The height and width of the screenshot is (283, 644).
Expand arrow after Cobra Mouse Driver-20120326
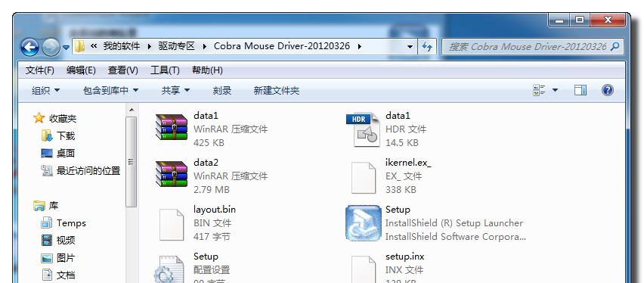pyautogui.click(x=359, y=46)
